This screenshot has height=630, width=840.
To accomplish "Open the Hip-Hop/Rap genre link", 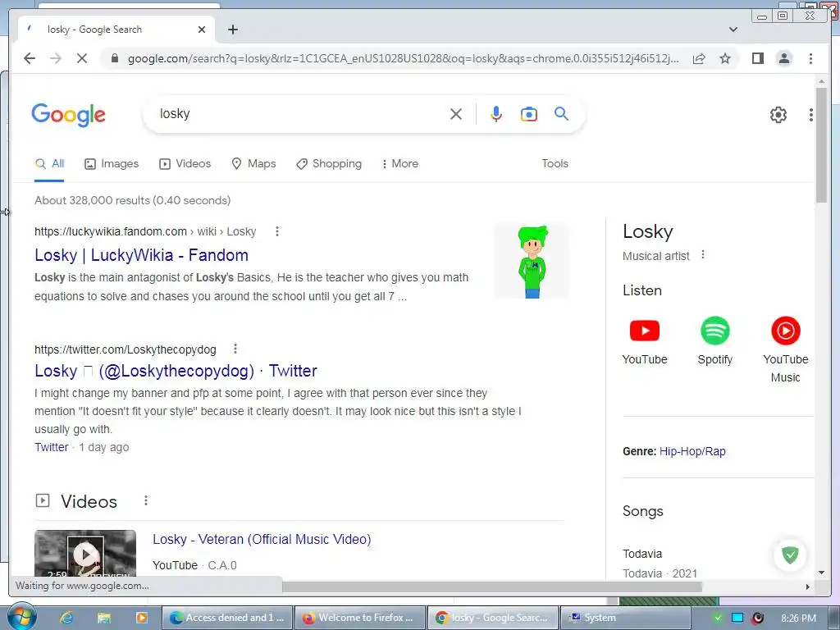I will [x=692, y=451].
